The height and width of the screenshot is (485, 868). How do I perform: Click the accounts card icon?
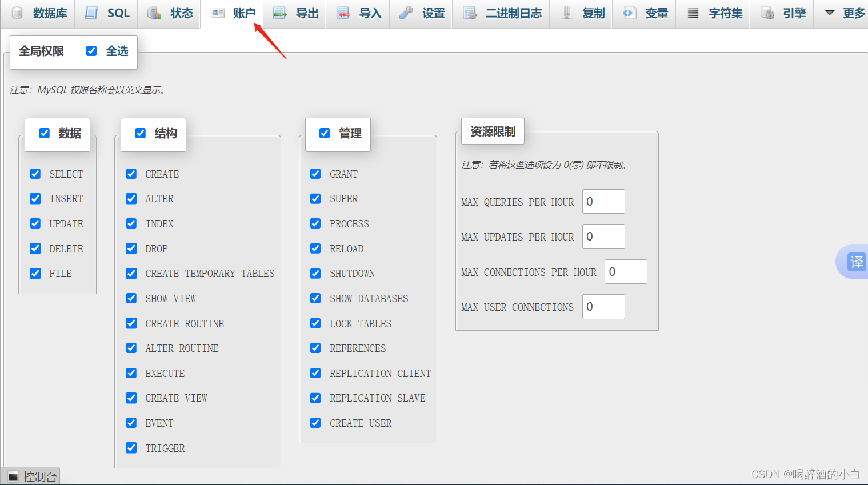point(218,13)
